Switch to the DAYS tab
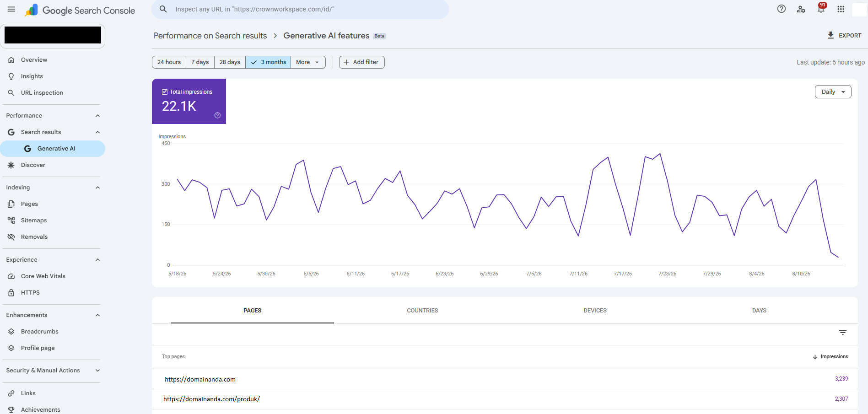This screenshot has height=414, width=868. coord(759,311)
